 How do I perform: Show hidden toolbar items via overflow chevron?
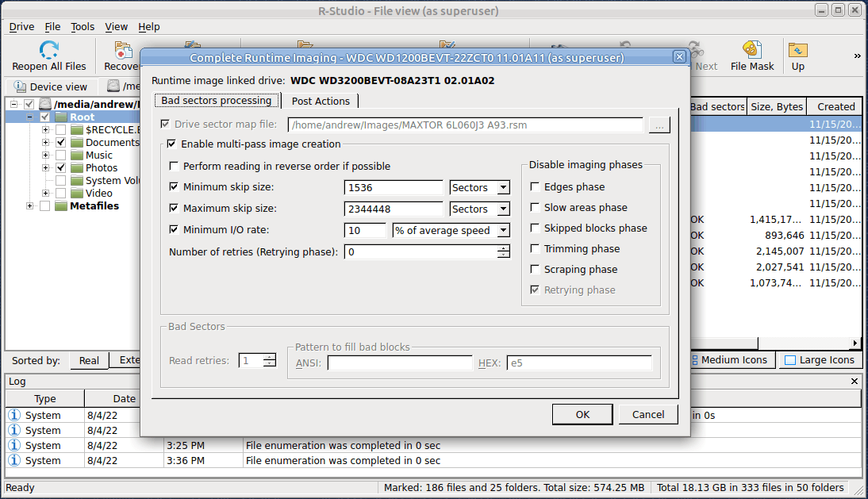tap(857, 56)
